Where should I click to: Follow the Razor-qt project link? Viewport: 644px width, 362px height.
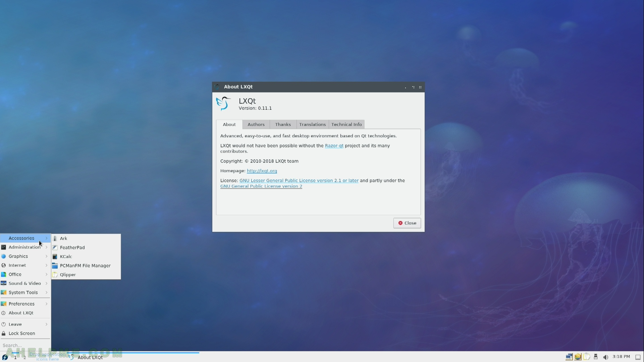[334, 146]
